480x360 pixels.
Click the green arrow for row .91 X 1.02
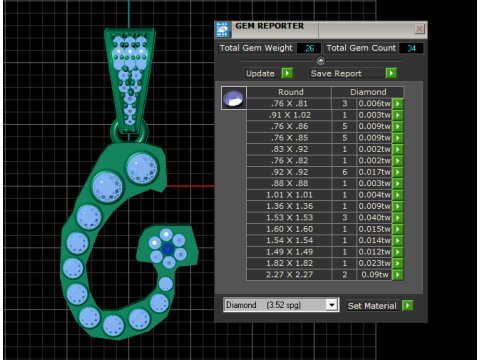click(x=398, y=115)
